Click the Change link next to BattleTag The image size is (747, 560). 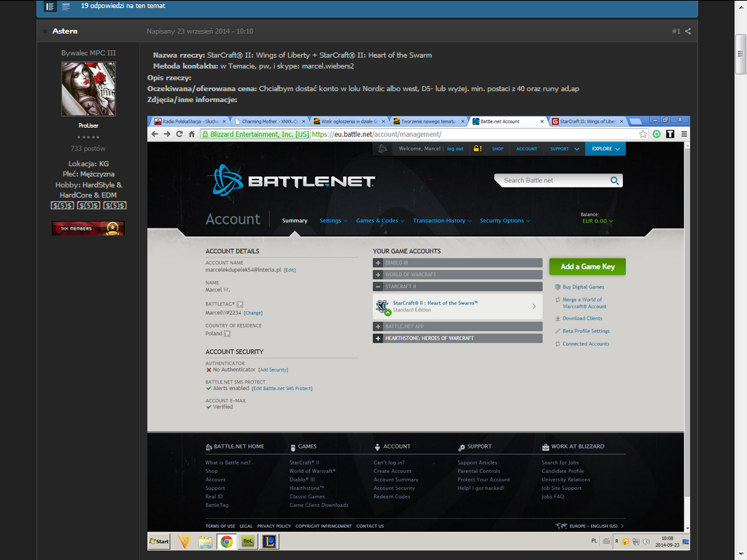253,313
